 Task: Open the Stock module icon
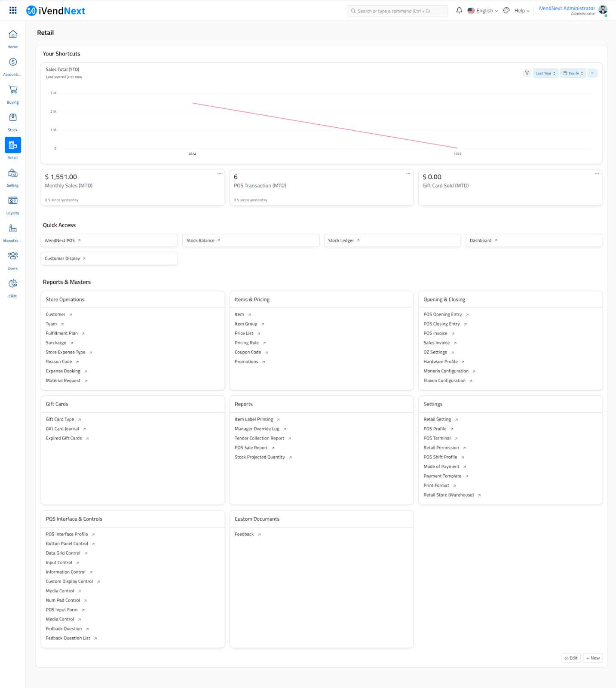tap(13, 117)
